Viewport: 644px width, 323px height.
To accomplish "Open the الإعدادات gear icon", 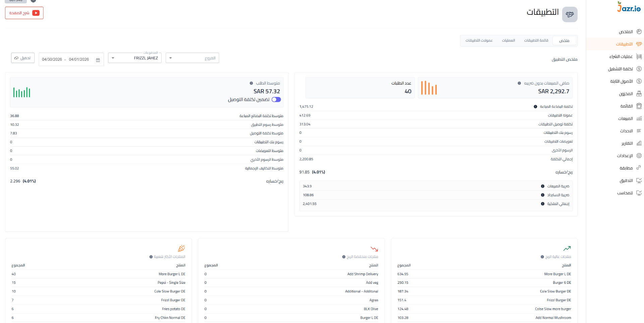I will 639,156.
